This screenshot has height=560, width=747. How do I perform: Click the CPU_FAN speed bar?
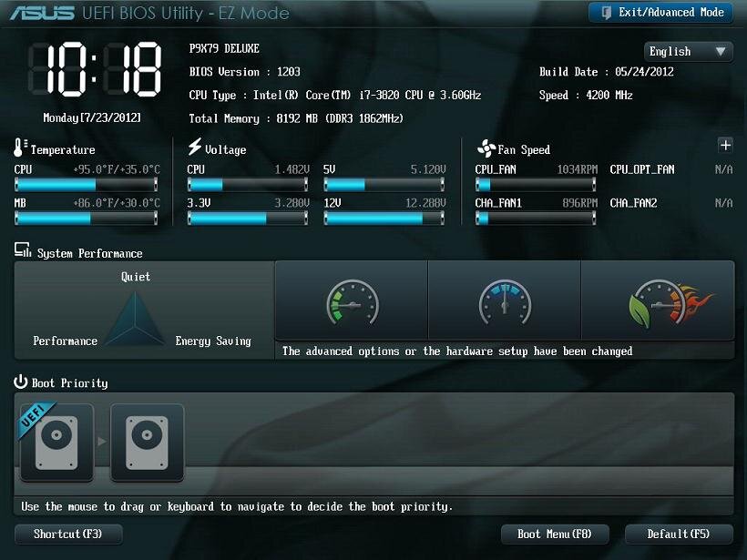(x=536, y=184)
